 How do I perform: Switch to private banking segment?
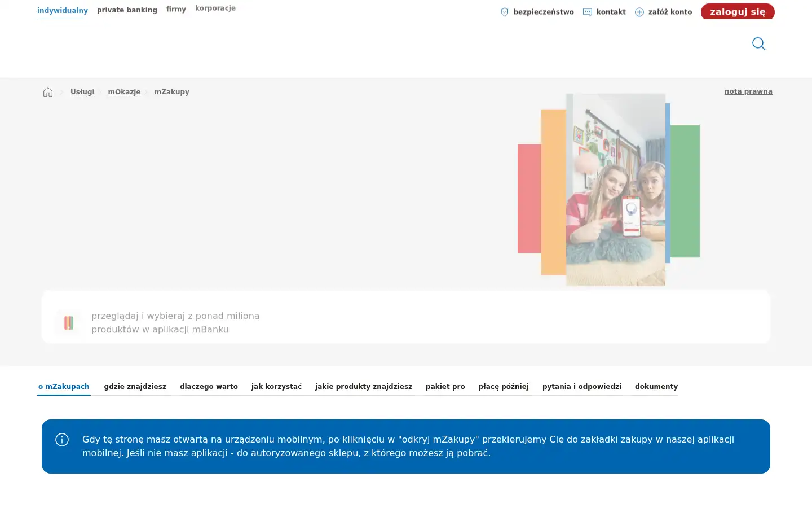click(x=127, y=10)
